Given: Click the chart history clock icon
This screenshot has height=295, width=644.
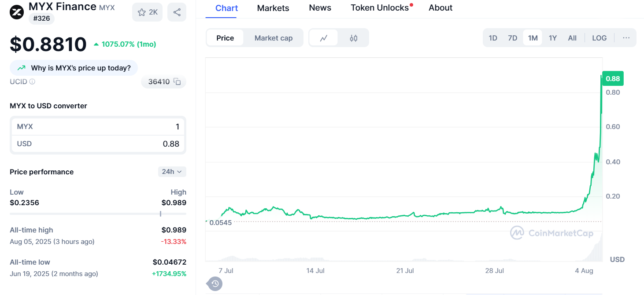Looking at the screenshot, I should pos(214,284).
